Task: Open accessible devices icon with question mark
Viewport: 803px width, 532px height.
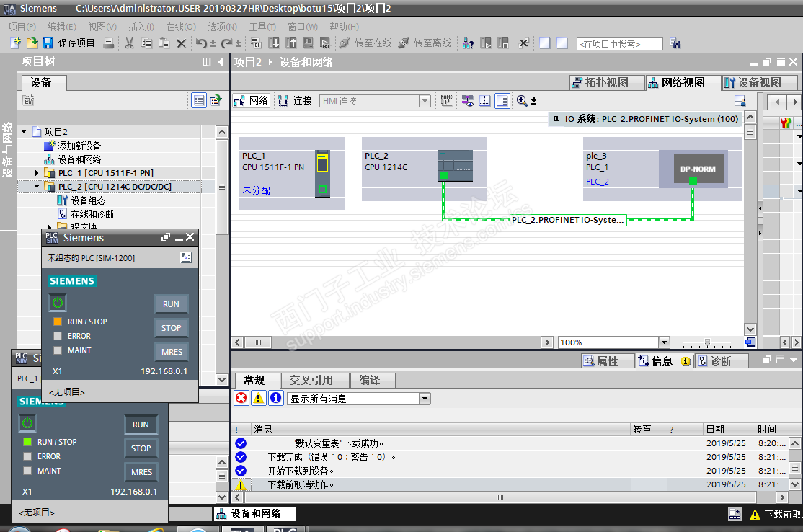Action: pos(468,43)
